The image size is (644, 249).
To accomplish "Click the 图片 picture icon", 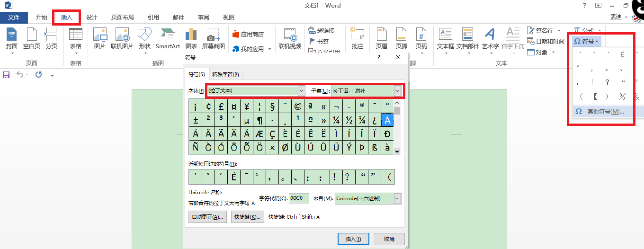I will pos(100,38).
